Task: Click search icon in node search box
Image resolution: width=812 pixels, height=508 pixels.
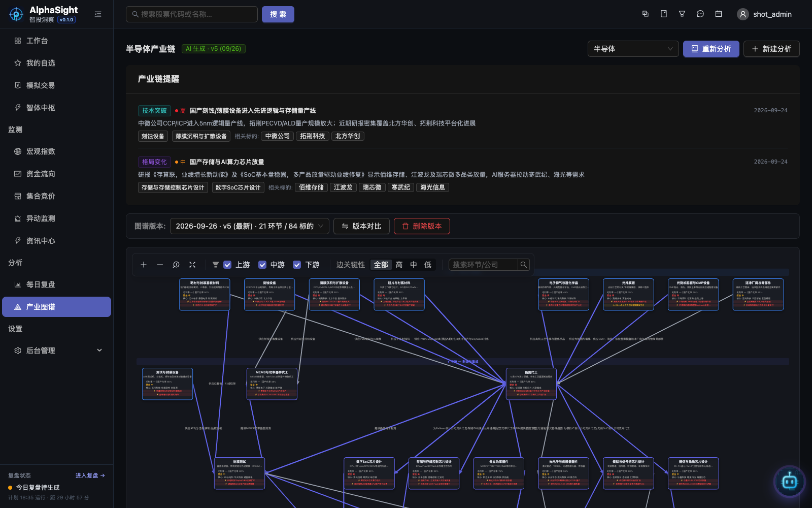Action: pos(524,265)
